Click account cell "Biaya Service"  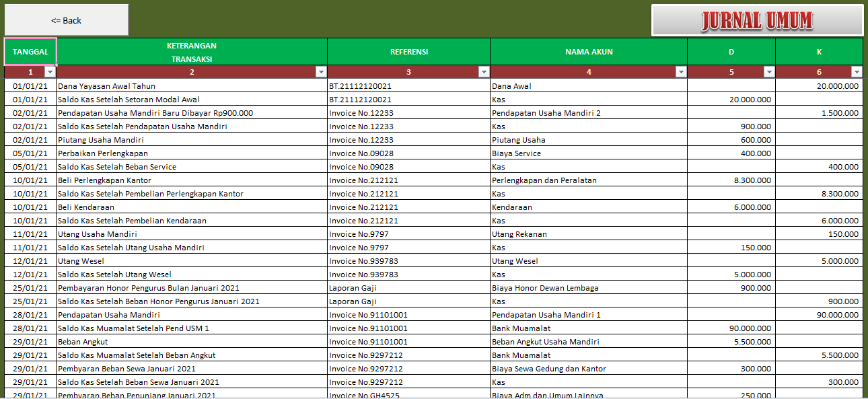589,153
